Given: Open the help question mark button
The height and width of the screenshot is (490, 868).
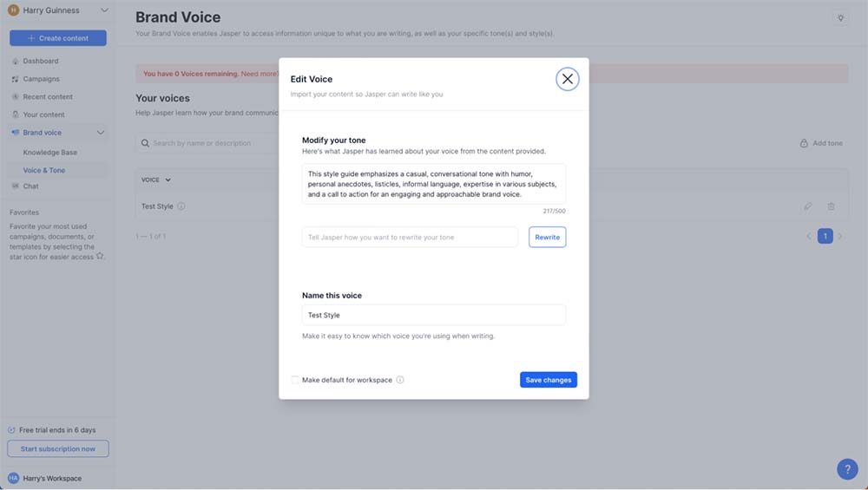Looking at the screenshot, I should tap(847, 469).
